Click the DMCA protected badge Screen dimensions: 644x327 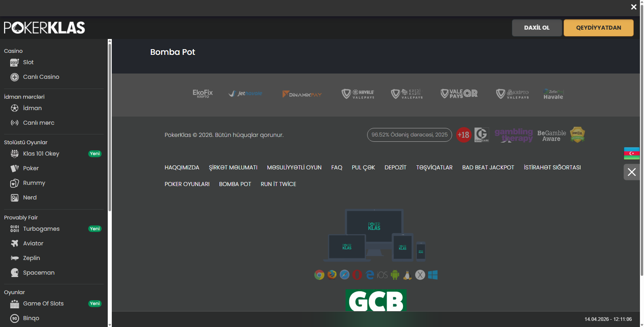tap(577, 135)
